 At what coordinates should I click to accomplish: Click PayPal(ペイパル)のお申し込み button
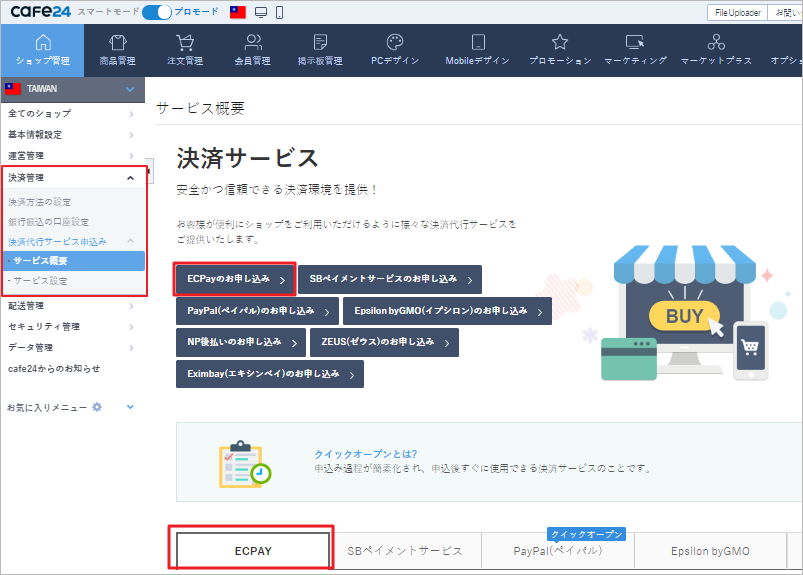click(257, 311)
